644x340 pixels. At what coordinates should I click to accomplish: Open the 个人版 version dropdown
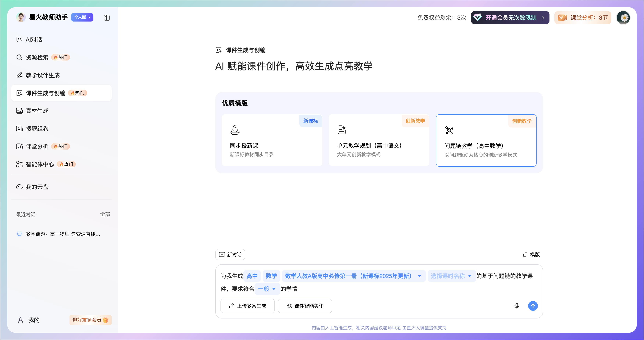[82, 17]
